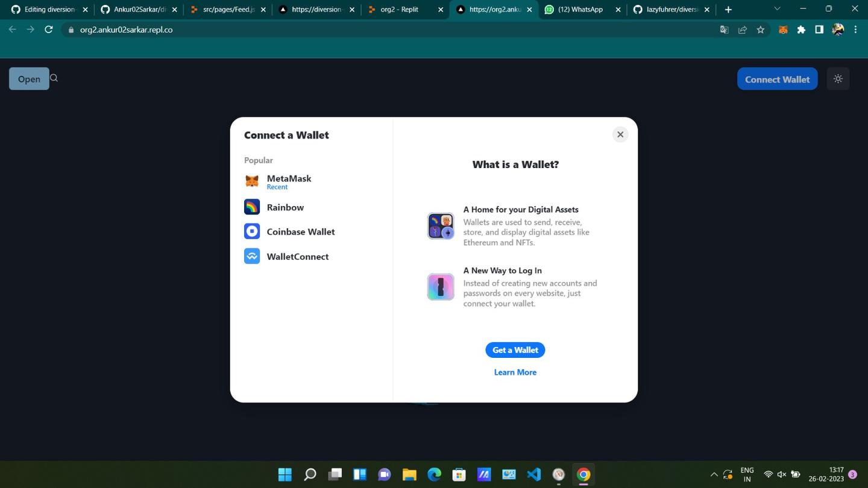Screen dimensions: 868x488
Task: Open Visual Studio Code from taskbar
Action: point(533,475)
